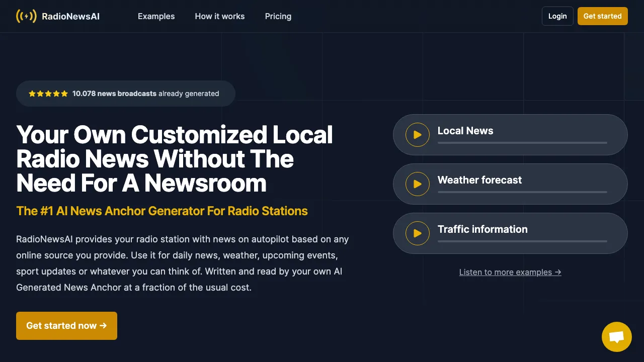Click the RadioNewsAI broadcast logo icon
Image resolution: width=644 pixels, height=362 pixels.
click(x=26, y=16)
